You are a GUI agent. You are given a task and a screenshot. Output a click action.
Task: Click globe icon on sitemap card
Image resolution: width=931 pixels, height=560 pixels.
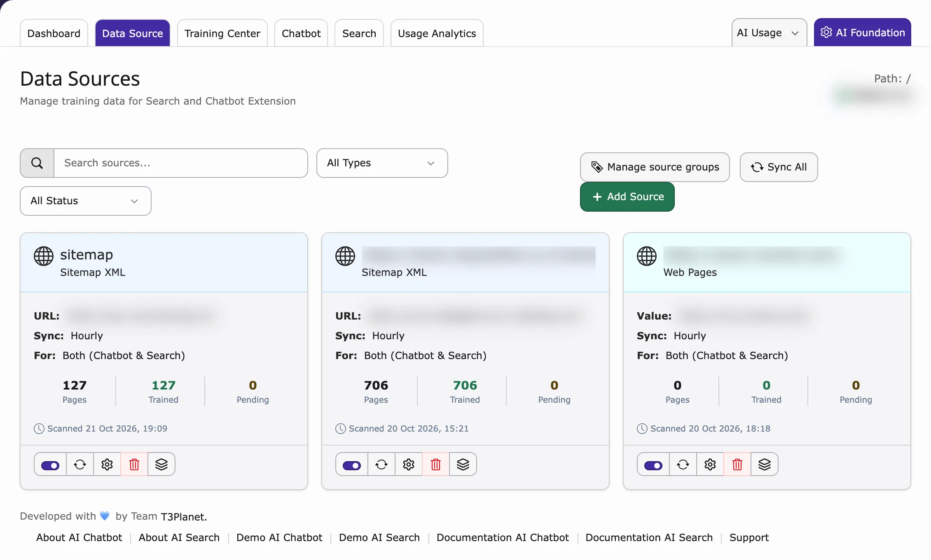pyautogui.click(x=44, y=256)
